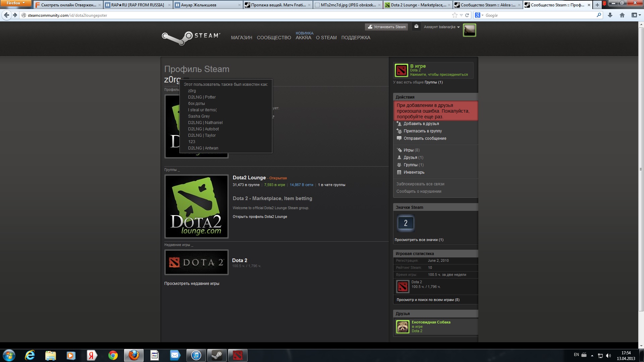This screenshot has width=644, height=362.
Task: Click the Steam logo in the header
Action: pyautogui.click(x=191, y=38)
